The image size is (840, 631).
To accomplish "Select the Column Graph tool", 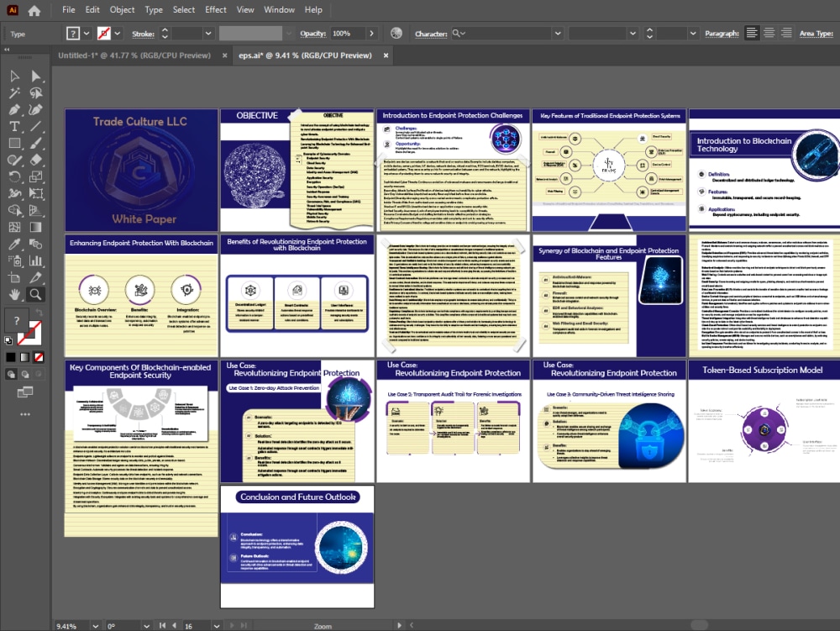I will 36,260.
